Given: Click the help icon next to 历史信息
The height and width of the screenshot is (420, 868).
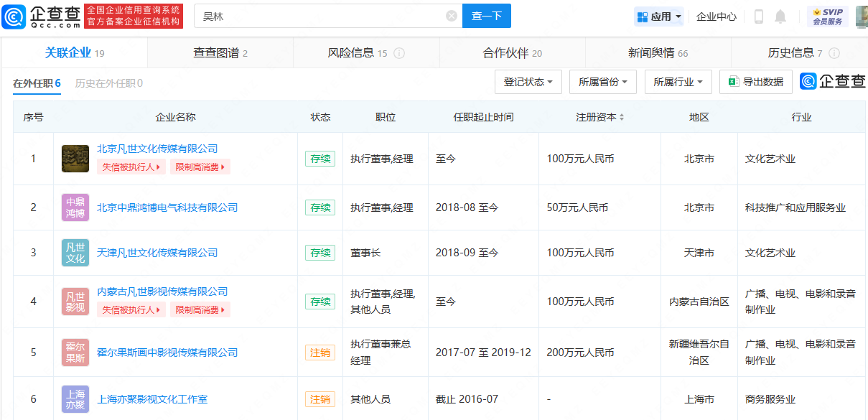Looking at the screenshot, I should point(834,53).
